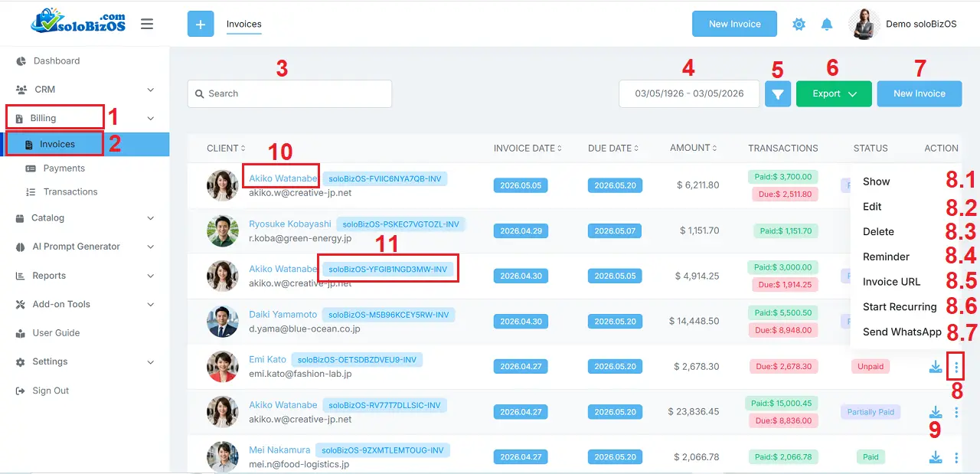Image resolution: width=980 pixels, height=474 pixels.
Task: Choose Show from the action menu
Action: point(877,181)
